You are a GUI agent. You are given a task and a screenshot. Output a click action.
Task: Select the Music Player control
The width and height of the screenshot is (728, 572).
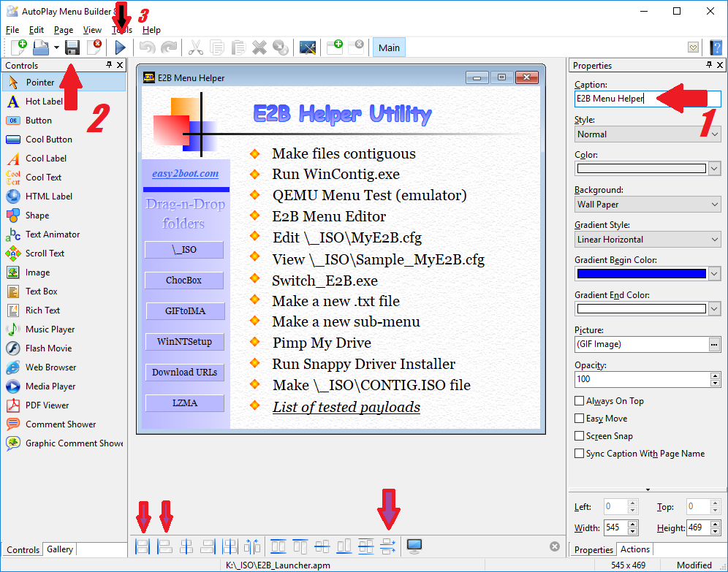(x=64, y=329)
